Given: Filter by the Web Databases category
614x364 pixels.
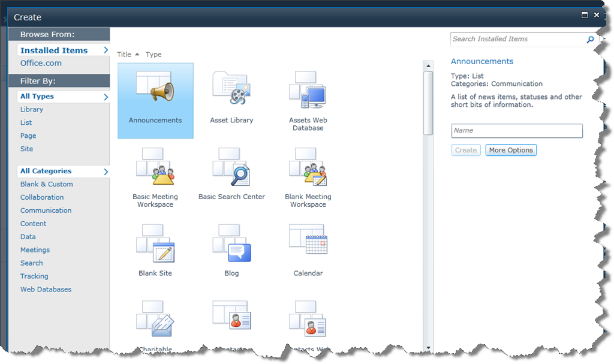Looking at the screenshot, I should pyautogui.click(x=46, y=290).
